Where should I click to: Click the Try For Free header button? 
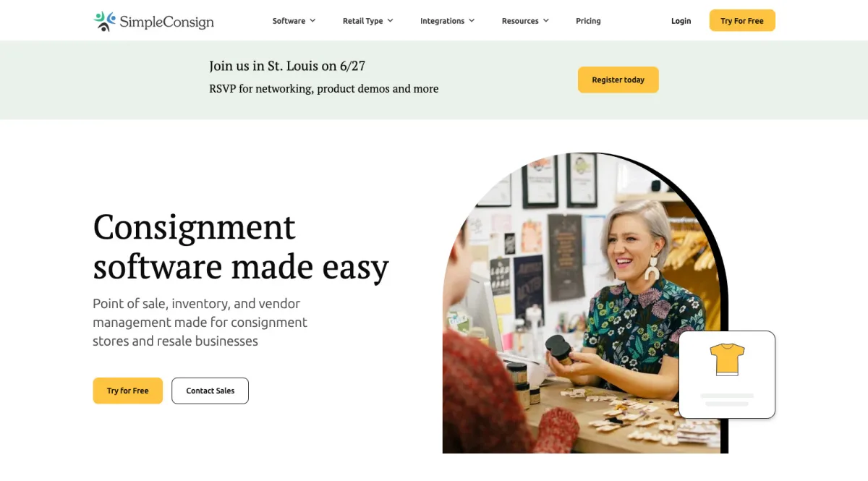point(742,21)
